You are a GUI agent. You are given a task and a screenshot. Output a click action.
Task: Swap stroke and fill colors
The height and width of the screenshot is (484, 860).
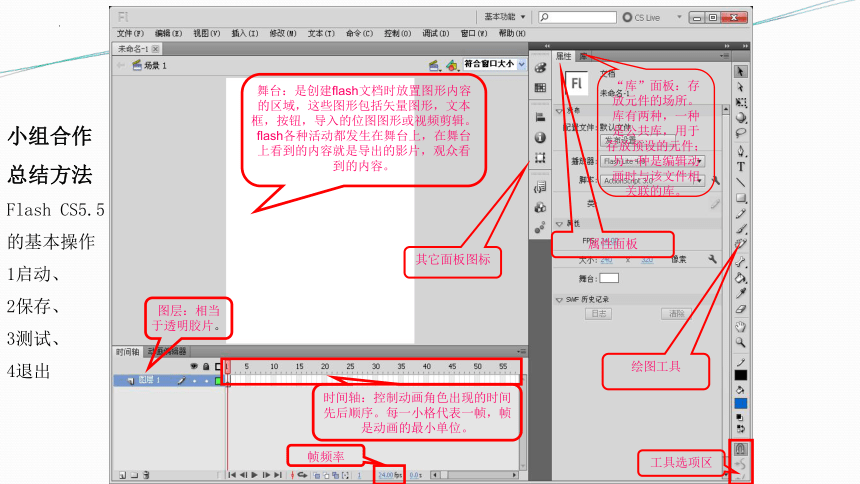click(x=740, y=429)
